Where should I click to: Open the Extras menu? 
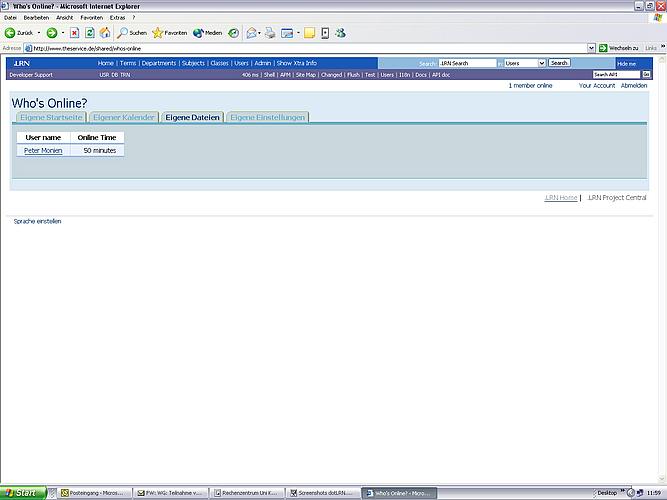click(x=117, y=18)
